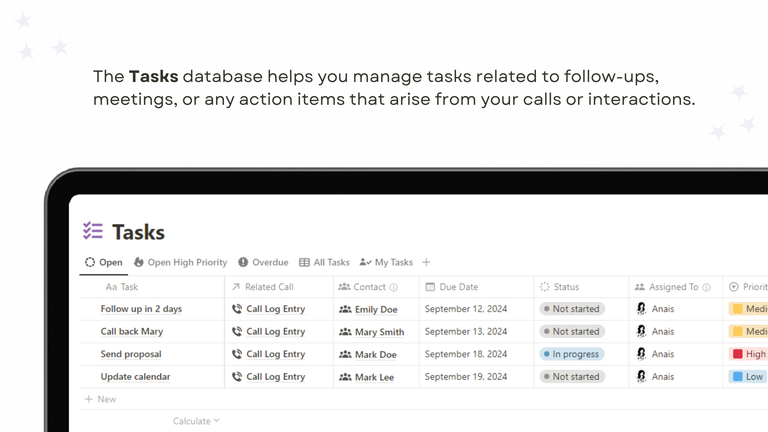Open the Emily Doe contact link

point(376,310)
